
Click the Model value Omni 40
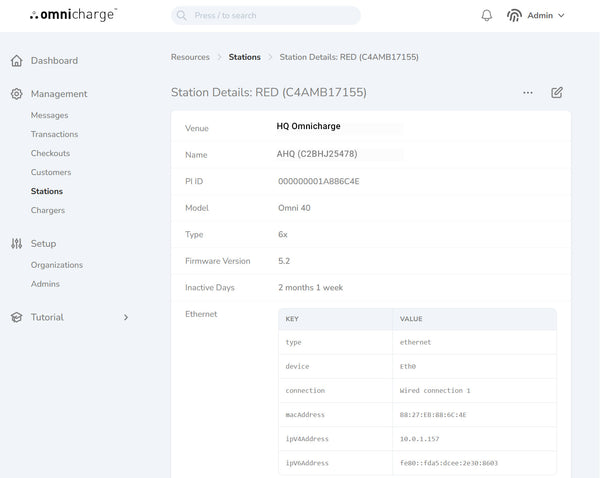294,208
